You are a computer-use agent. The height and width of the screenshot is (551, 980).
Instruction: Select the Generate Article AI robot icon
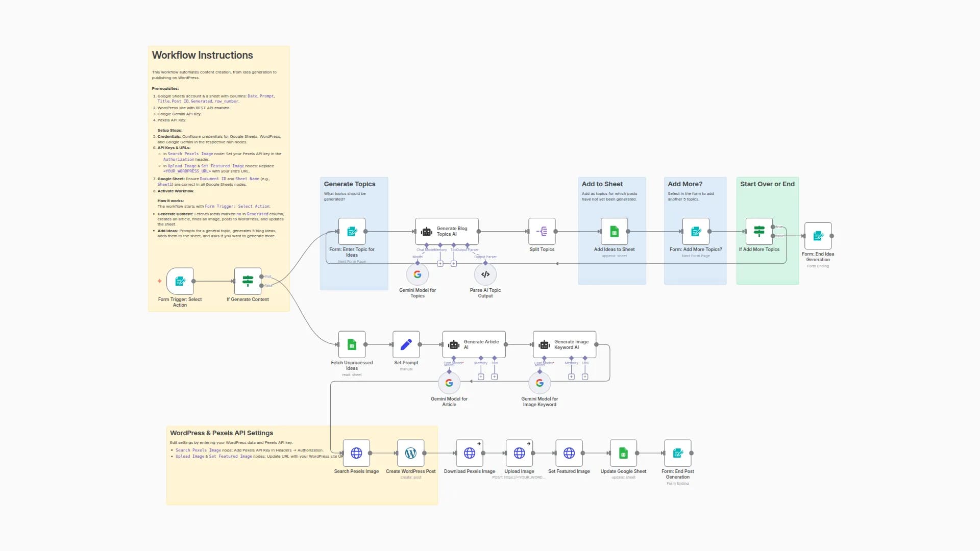453,344
